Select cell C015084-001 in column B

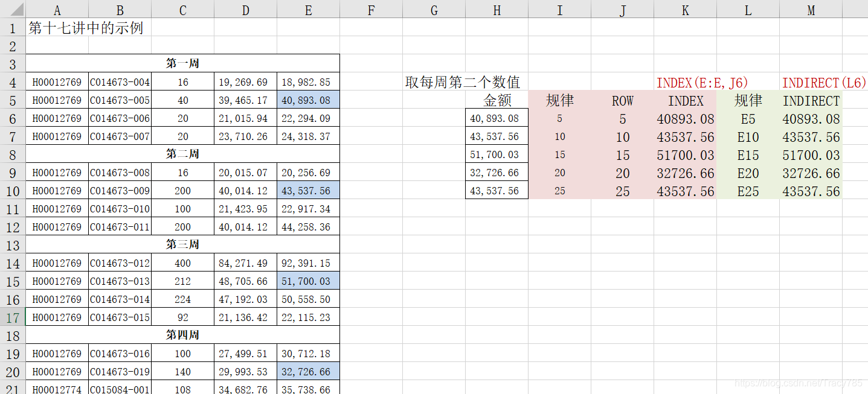click(120, 388)
